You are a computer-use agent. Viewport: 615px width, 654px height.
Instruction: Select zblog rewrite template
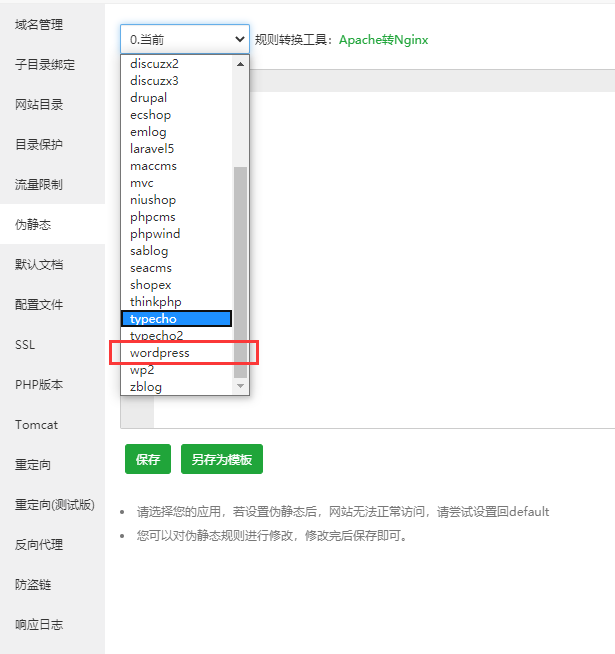[x=176, y=387]
